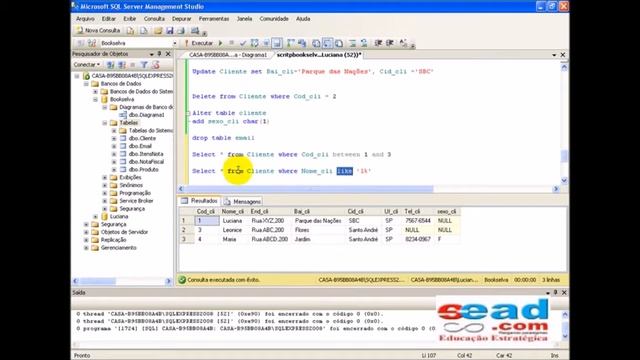This screenshot has height=360, width=640.
Task: Open Pesquisador de Objetos window position dropdown
Action: coord(151,54)
